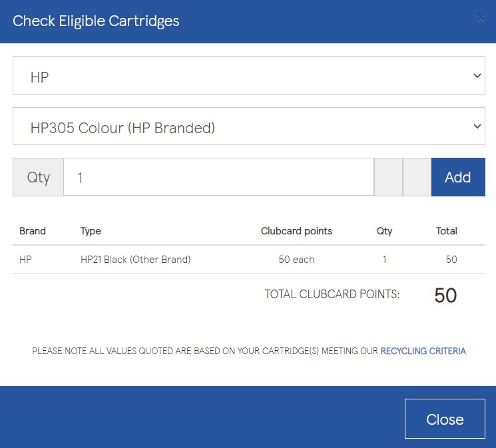This screenshot has height=448, width=496.
Task: Expand the HP brand dropdown chevron
Action: [477, 76]
